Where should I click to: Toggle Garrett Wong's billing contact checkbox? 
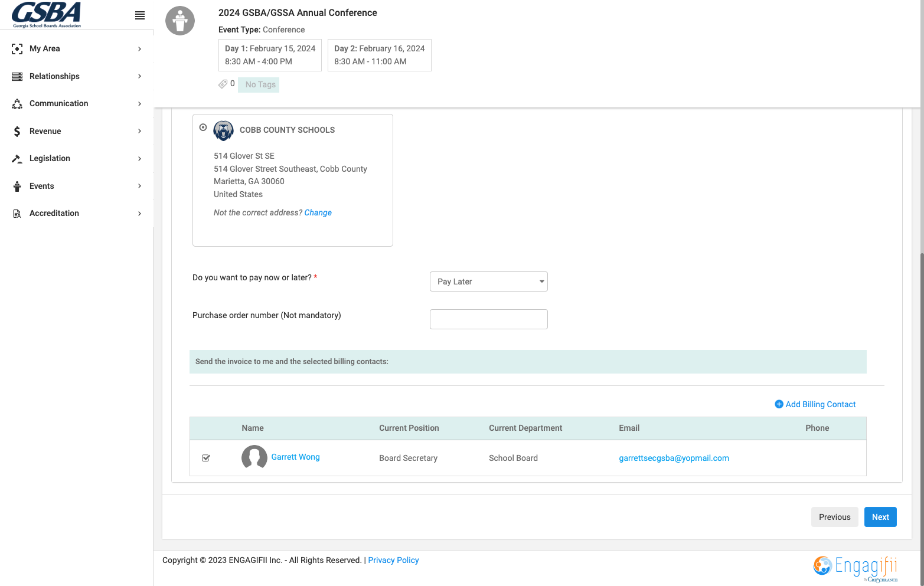point(206,458)
